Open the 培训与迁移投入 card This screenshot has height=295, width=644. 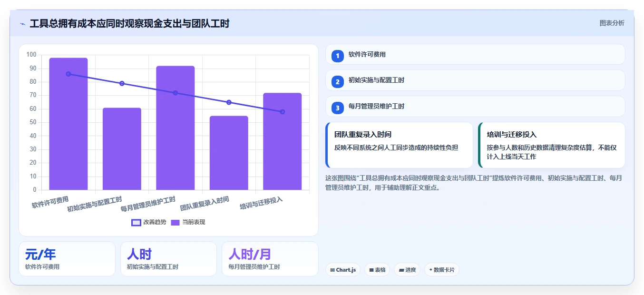552,145
